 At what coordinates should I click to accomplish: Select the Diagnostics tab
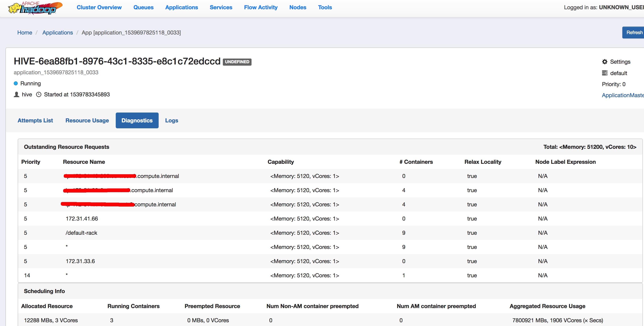click(137, 120)
